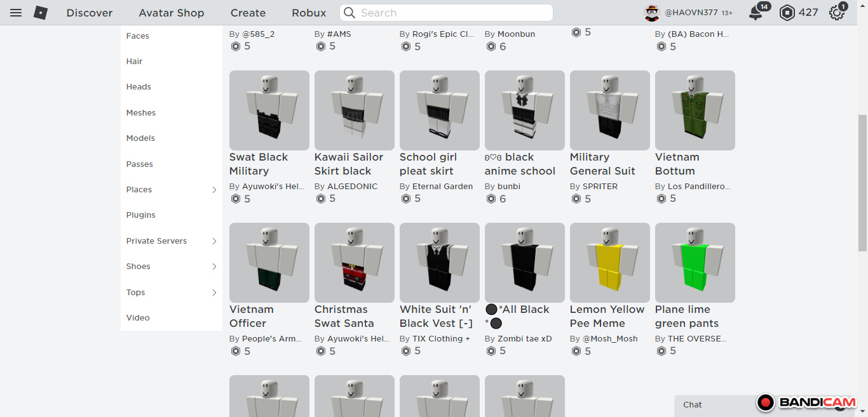Image resolution: width=868 pixels, height=417 pixels.
Task: Click the user avatar profile picture
Action: coord(652,13)
